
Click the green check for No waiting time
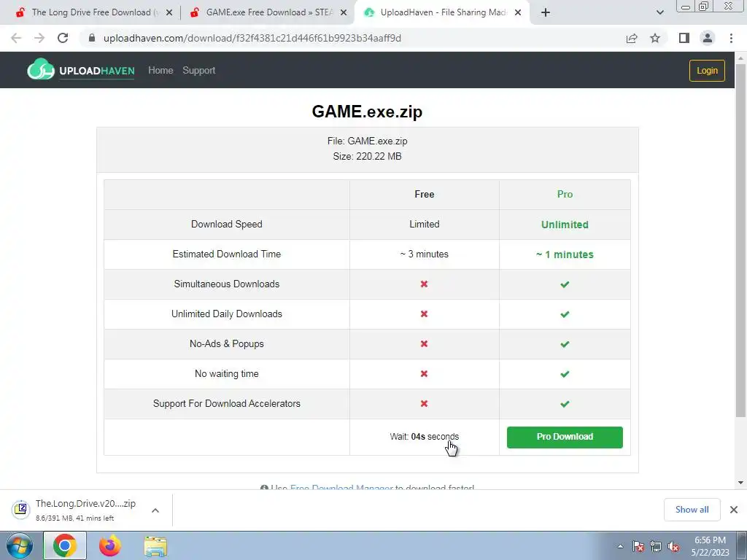click(x=565, y=374)
